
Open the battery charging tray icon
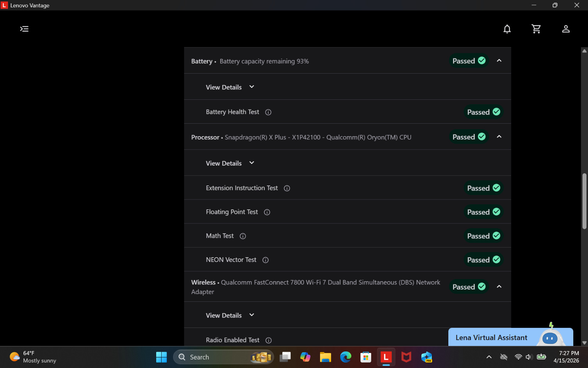pyautogui.click(x=541, y=357)
